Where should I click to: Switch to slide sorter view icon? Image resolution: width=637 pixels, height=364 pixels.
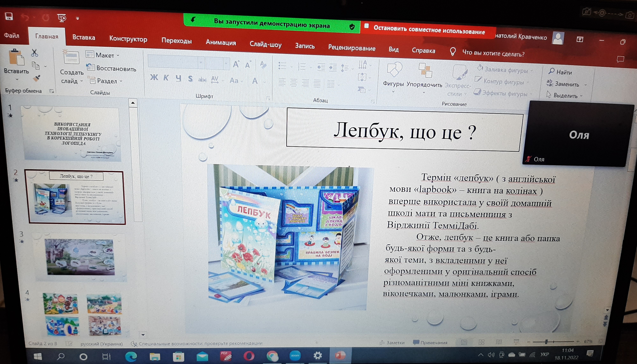coord(481,342)
